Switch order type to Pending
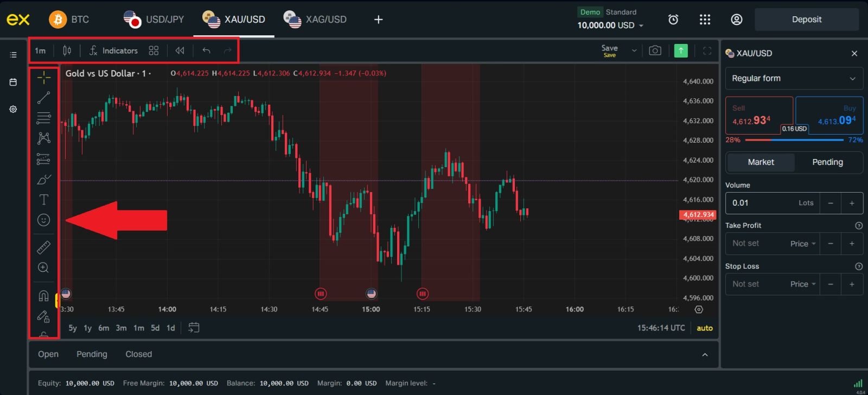The image size is (868, 395). 827,162
